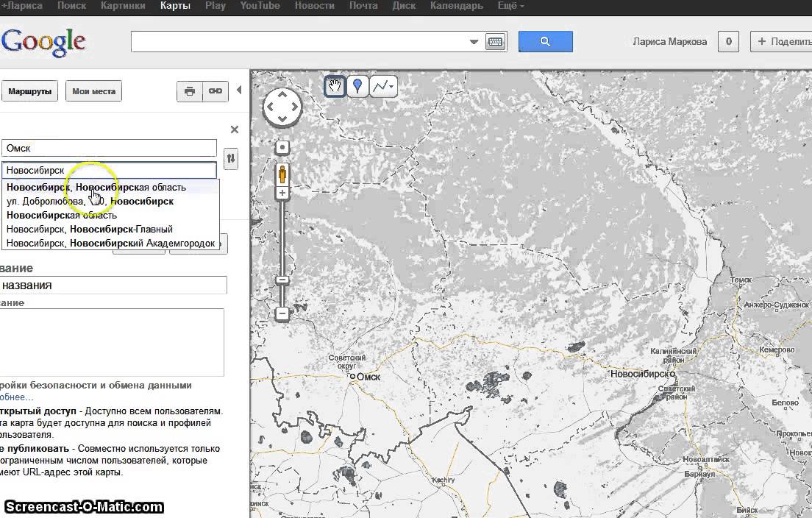Zoom out with the minus button
The image size is (812, 518).
coord(282,313)
